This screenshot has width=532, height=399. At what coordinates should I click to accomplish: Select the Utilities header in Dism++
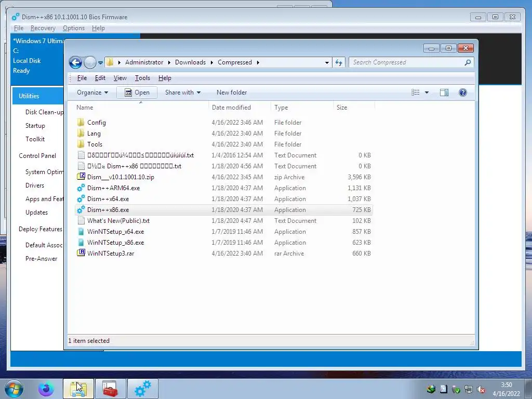(38, 96)
